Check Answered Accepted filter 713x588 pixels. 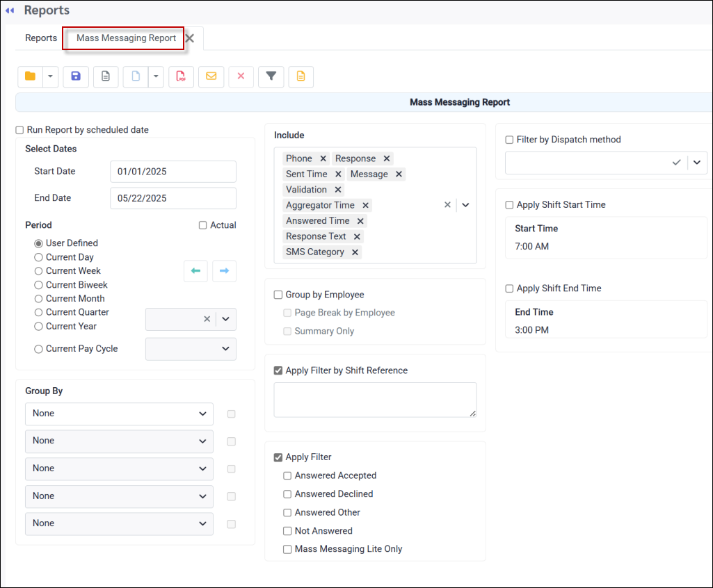[287, 476]
